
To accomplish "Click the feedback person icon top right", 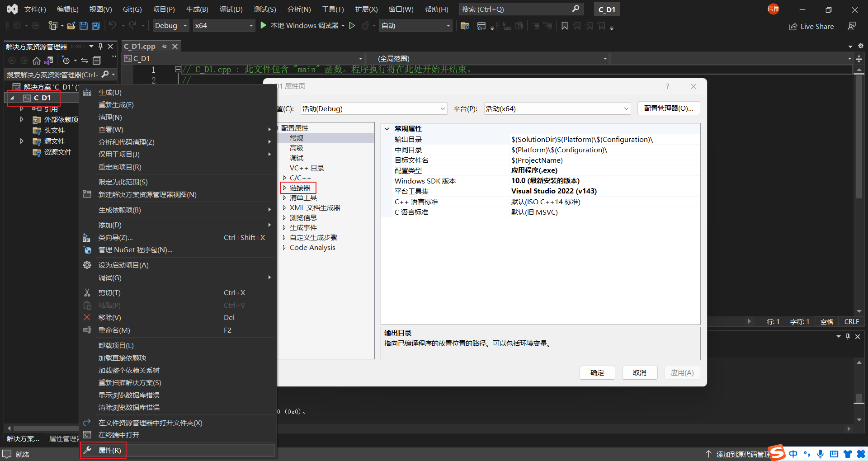I will point(852,26).
